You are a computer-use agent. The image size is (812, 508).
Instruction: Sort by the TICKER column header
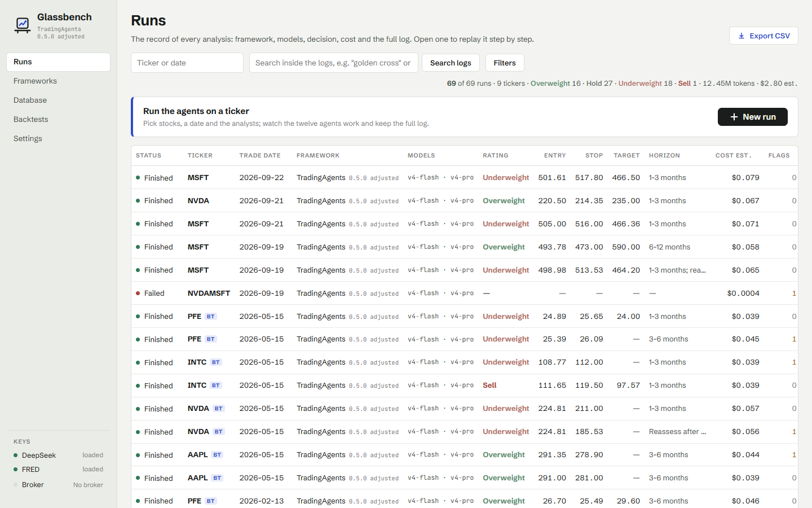[200, 155]
